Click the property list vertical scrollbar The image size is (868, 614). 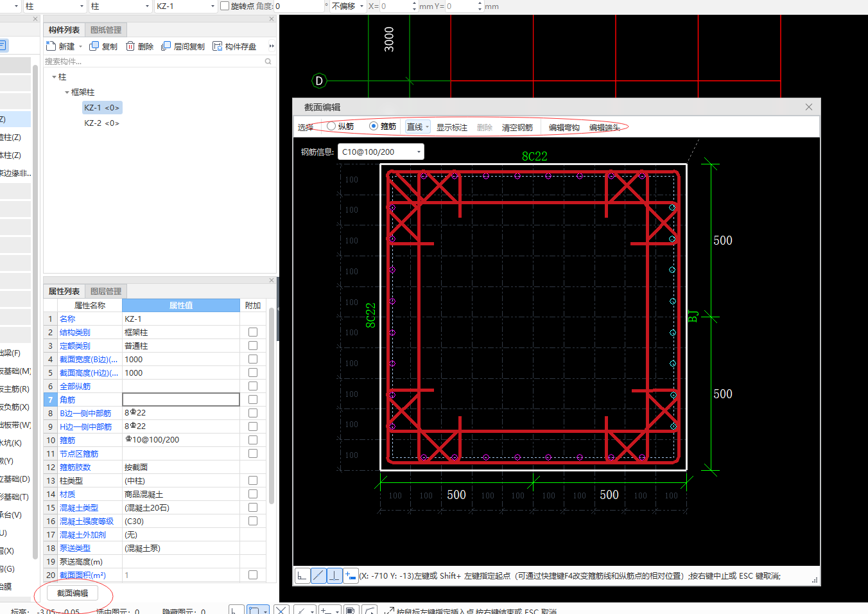pyautogui.click(x=272, y=405)
